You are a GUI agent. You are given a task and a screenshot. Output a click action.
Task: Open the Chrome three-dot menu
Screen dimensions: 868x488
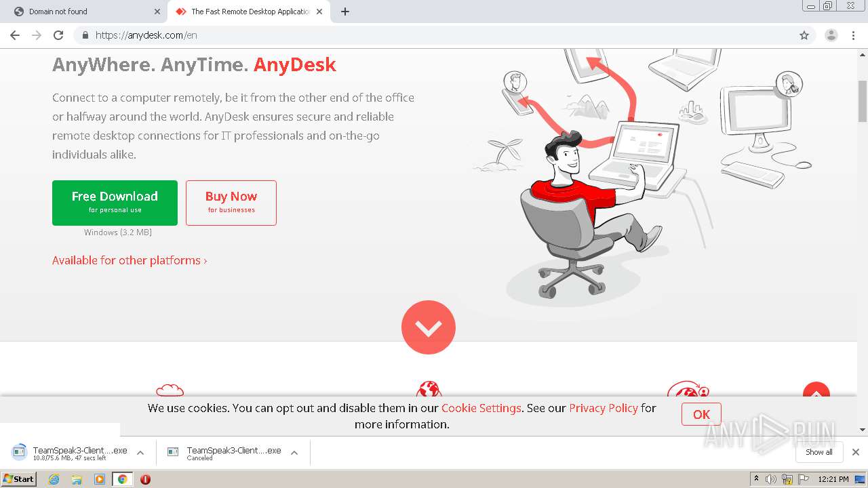pos(853,35)
